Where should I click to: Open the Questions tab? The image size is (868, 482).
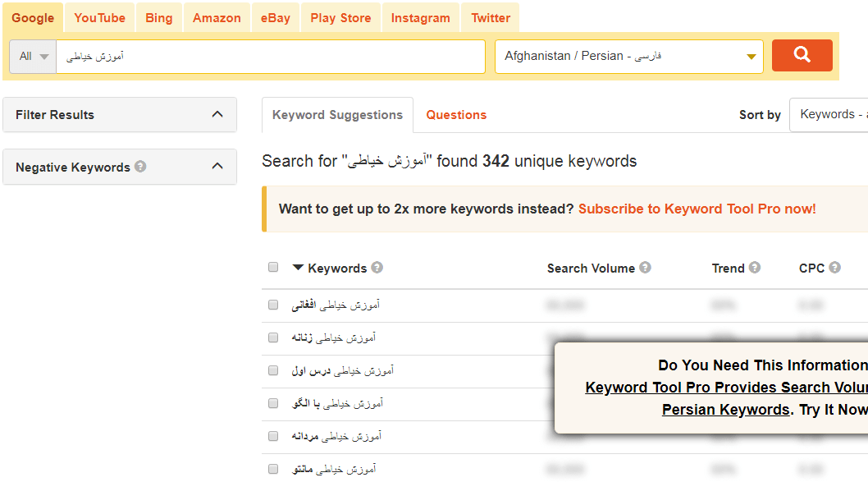(x=456, y=115)
